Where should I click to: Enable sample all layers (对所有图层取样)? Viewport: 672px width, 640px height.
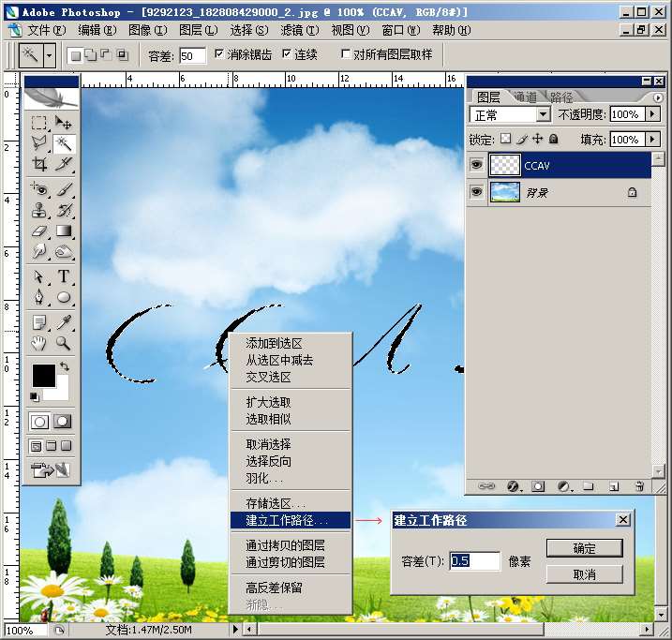point(346,53)
